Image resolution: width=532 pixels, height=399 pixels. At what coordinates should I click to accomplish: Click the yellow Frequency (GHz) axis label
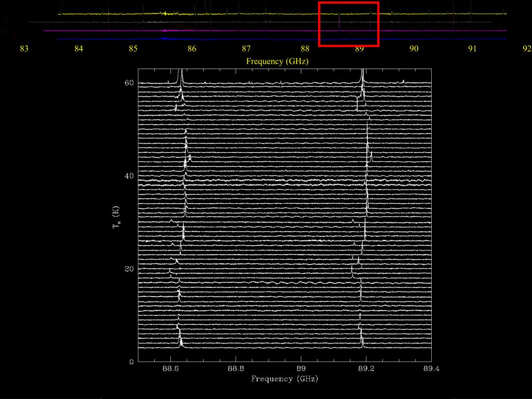point(277,61)
